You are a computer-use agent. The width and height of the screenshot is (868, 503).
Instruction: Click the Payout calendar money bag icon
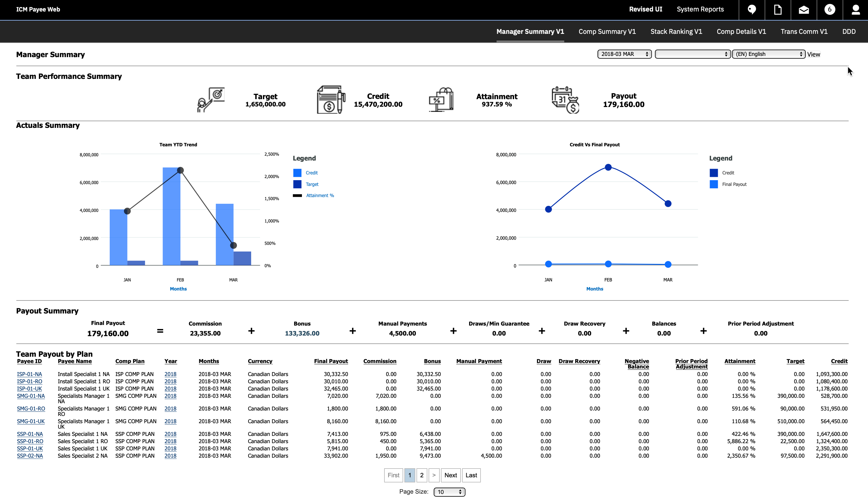click(565, 99)
